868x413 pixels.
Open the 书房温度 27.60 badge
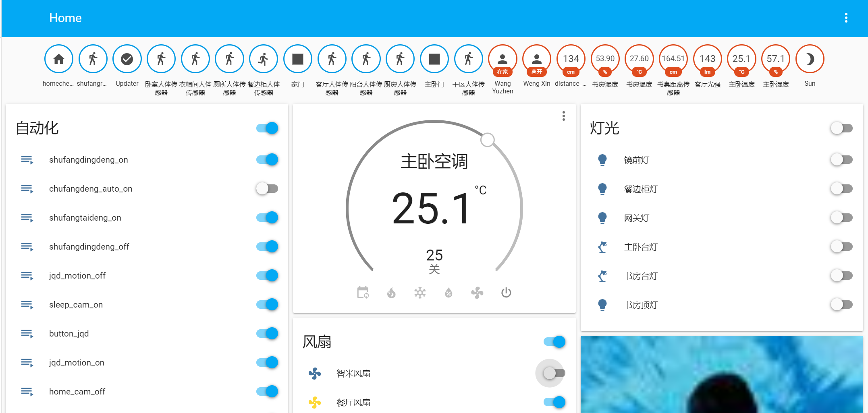pos(639,59)
